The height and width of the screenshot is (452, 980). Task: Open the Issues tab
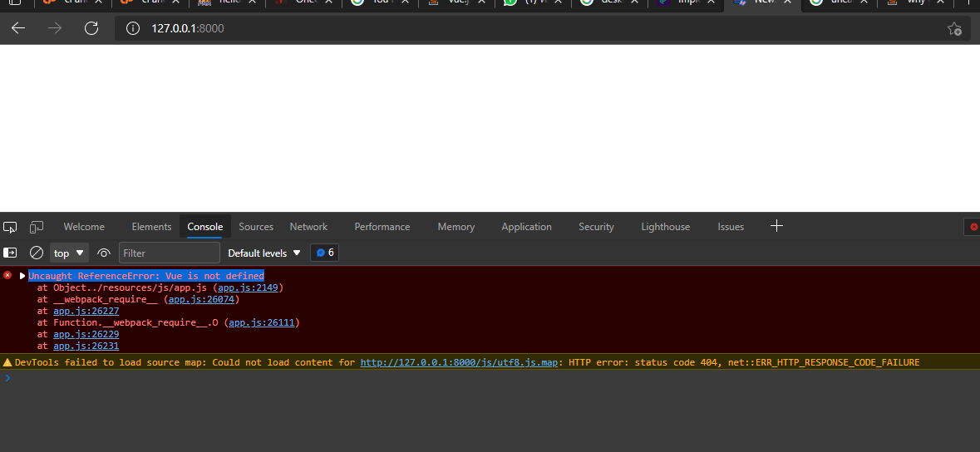click(x=731, y=227)
